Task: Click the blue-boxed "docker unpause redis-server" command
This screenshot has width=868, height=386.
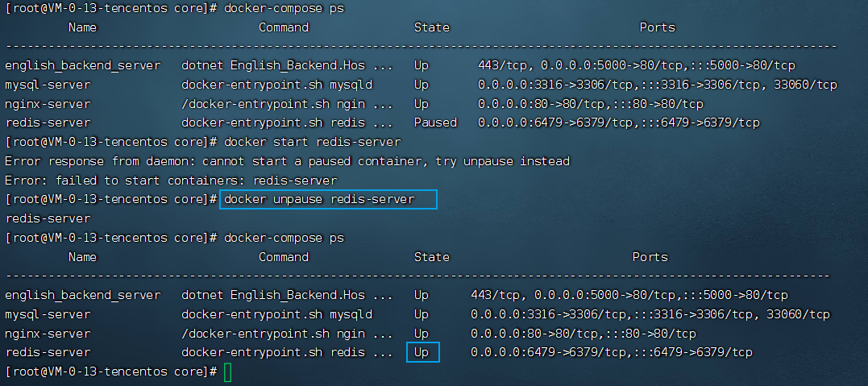Action: (x=319, y=199)
